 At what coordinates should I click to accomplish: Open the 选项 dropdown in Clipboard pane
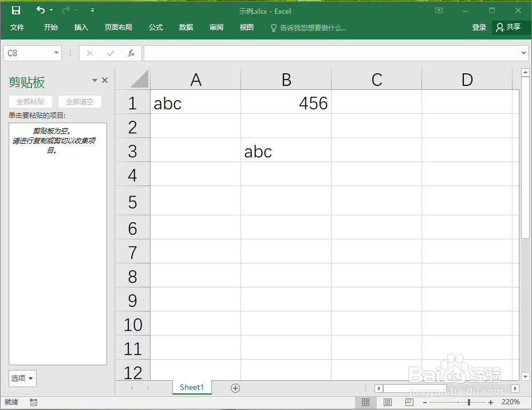tap(22, 378)
